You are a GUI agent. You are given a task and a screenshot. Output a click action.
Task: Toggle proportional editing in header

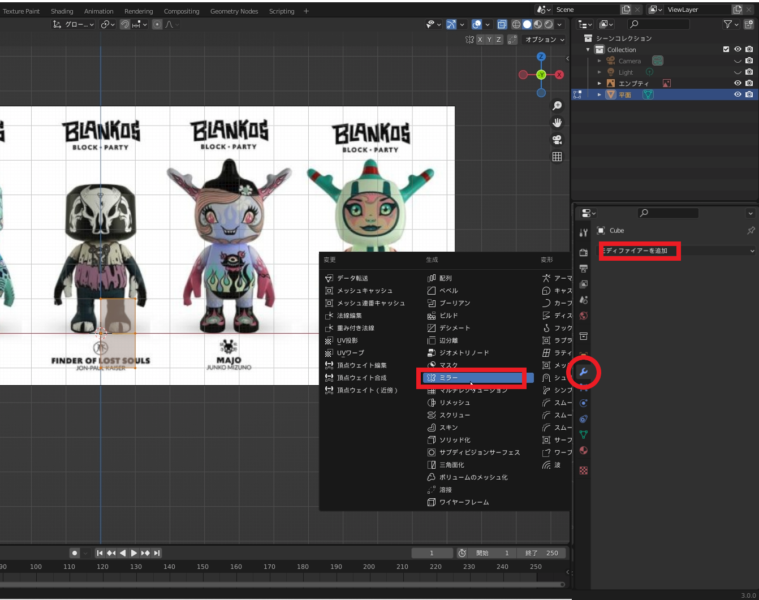pyautogui.click(x=157, y=24)
